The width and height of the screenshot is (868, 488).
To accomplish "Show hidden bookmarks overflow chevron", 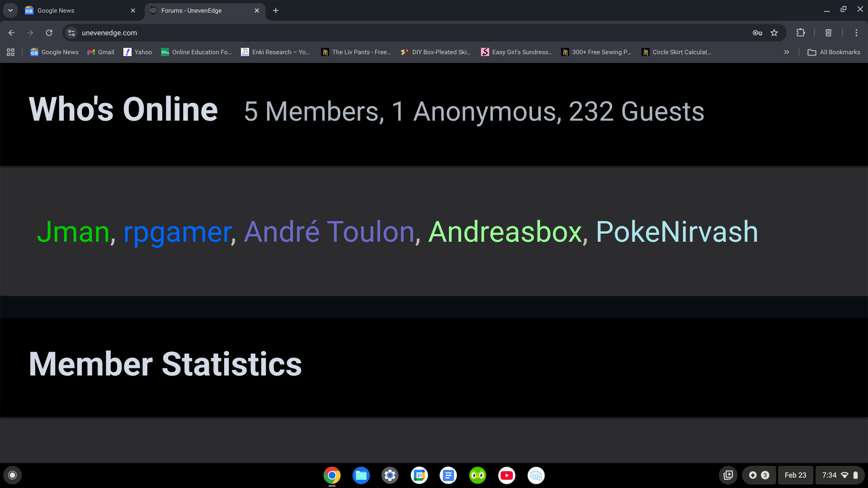I will tap(787, 52).
